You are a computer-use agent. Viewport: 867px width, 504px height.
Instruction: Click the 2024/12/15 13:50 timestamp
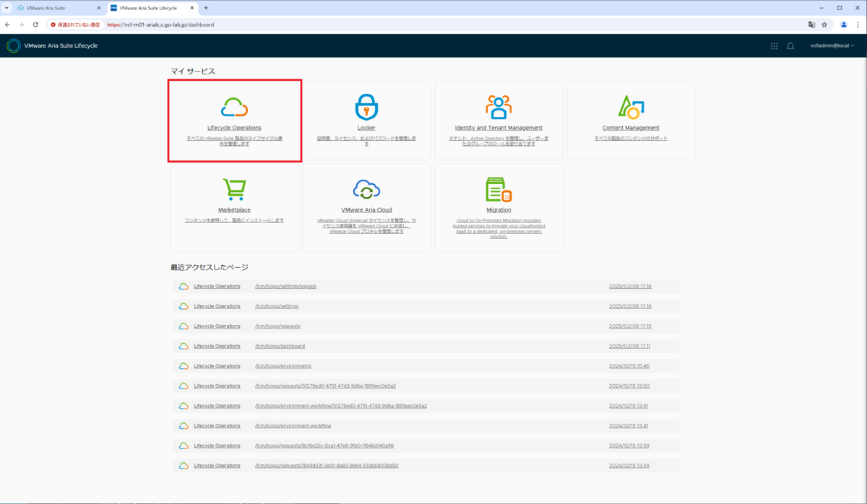(x=629, y=386)
